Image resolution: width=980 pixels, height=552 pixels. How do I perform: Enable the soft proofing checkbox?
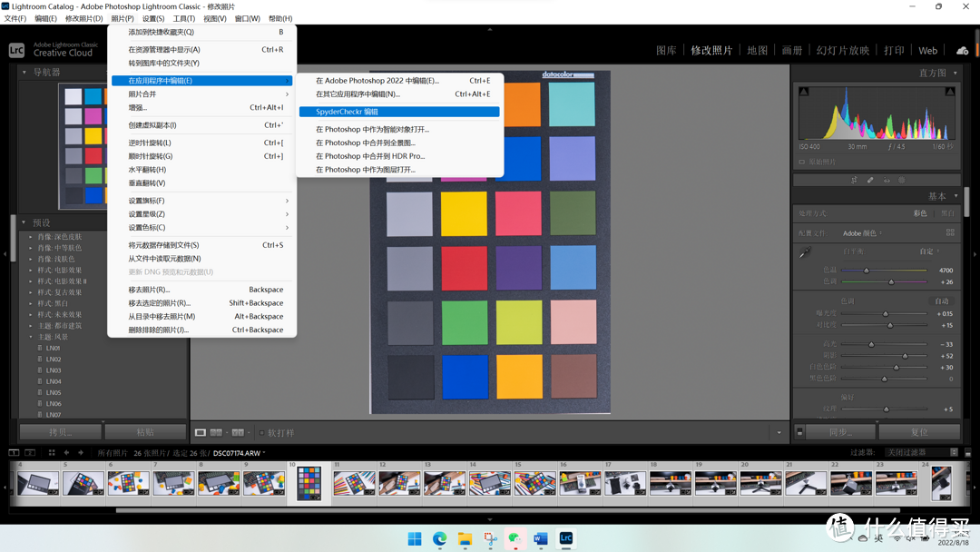262,432
